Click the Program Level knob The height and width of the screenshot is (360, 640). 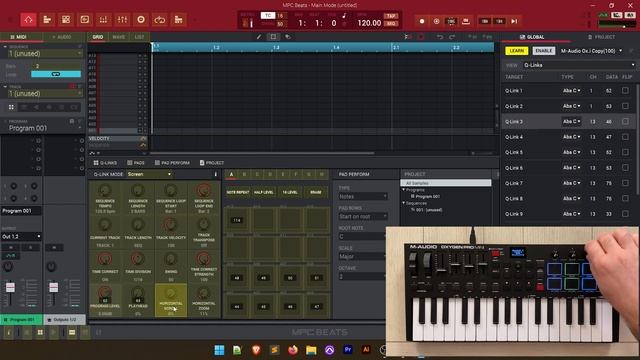coord(105,293)
